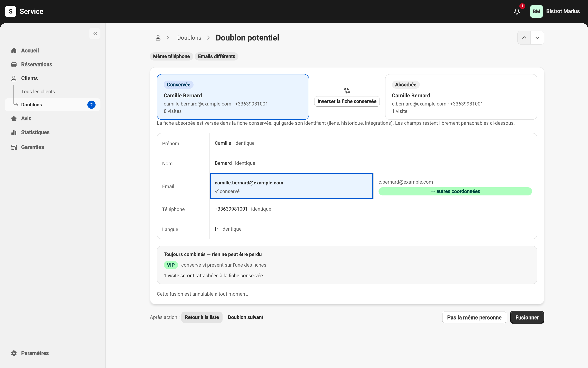Open Réservations in the sidebar
This screenshot has height=368, width=588.
tap(52, 64)
